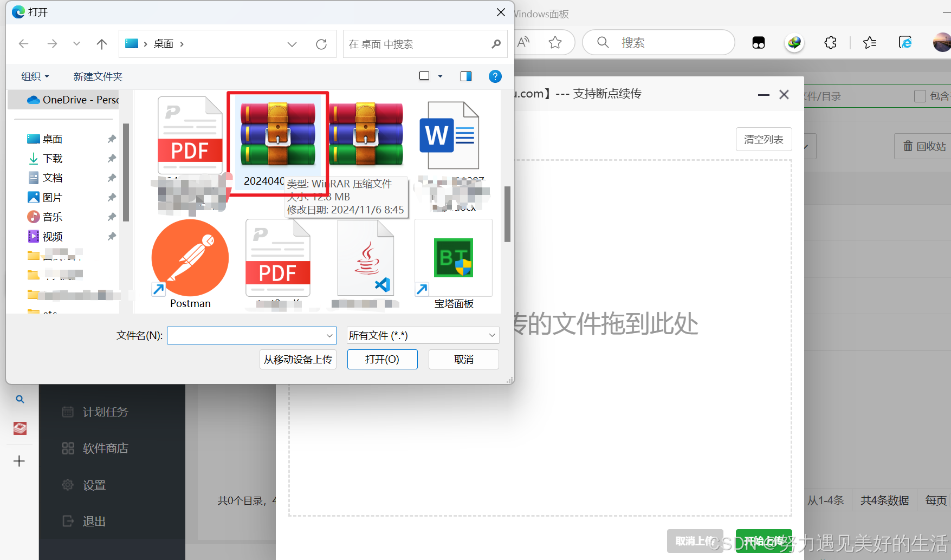
Task: Close the upload panel
Action: (784, 95)
